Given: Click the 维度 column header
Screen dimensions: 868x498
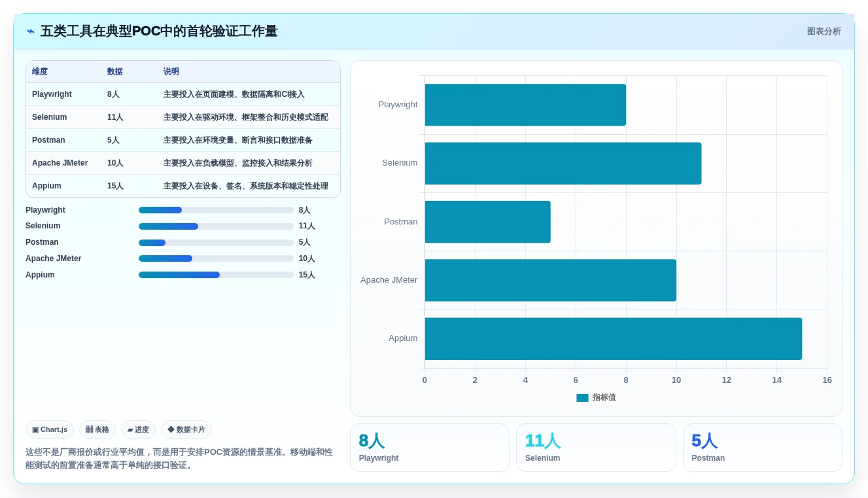Looking at the screenshot, I should click(40, 71).
